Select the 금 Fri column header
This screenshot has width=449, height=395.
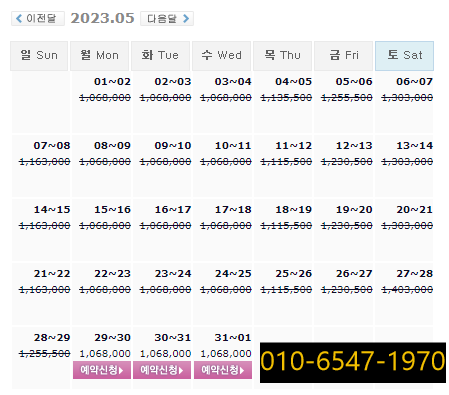point(343,56)
